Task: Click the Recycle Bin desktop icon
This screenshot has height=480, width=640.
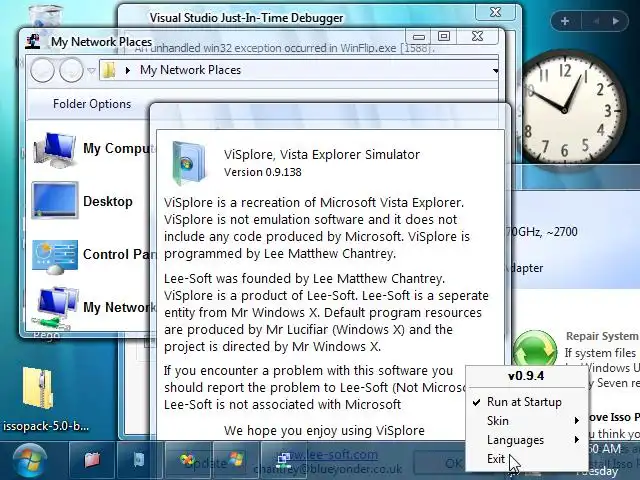Action: (x=46, y=16)
